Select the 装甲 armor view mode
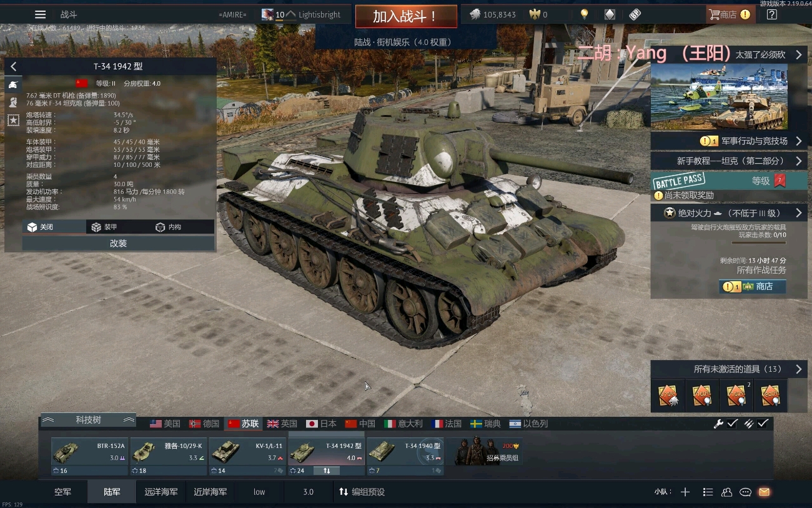The width and height of the screenshot is (812, 508). (104, 227)
